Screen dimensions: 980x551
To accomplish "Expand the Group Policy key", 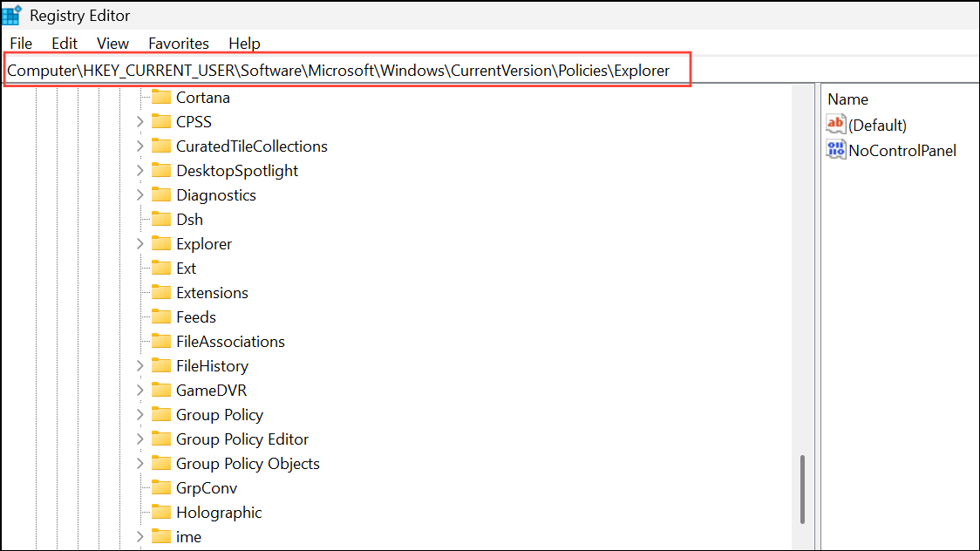I will coord(140,415).
